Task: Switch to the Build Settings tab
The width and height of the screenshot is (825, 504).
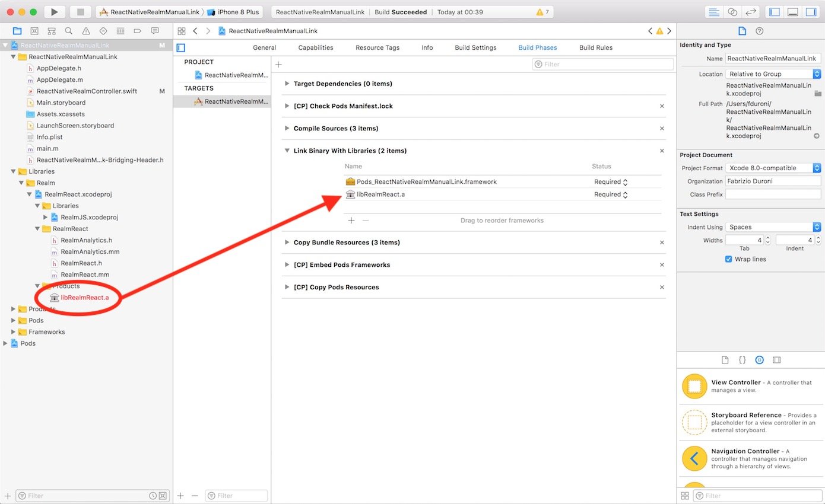Action: [475, 47]
